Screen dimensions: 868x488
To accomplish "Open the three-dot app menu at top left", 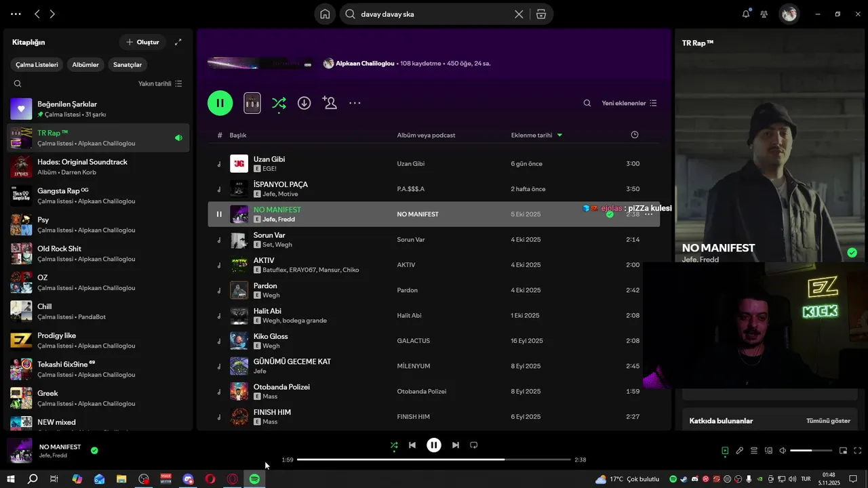I will tap(16, 14).
